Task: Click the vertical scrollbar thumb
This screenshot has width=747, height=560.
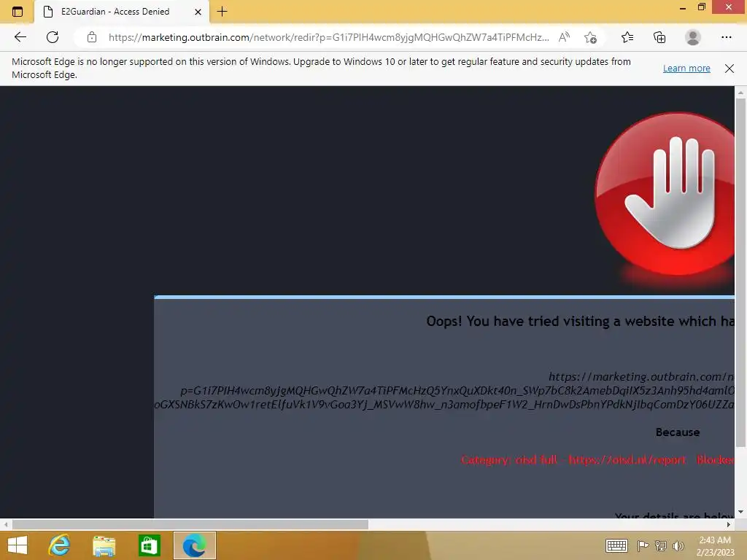Action: 740,273
